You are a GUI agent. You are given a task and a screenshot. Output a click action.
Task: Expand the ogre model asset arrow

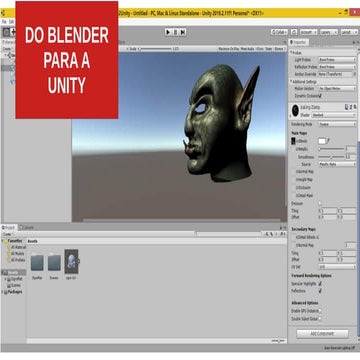click(x=79, y=261)
